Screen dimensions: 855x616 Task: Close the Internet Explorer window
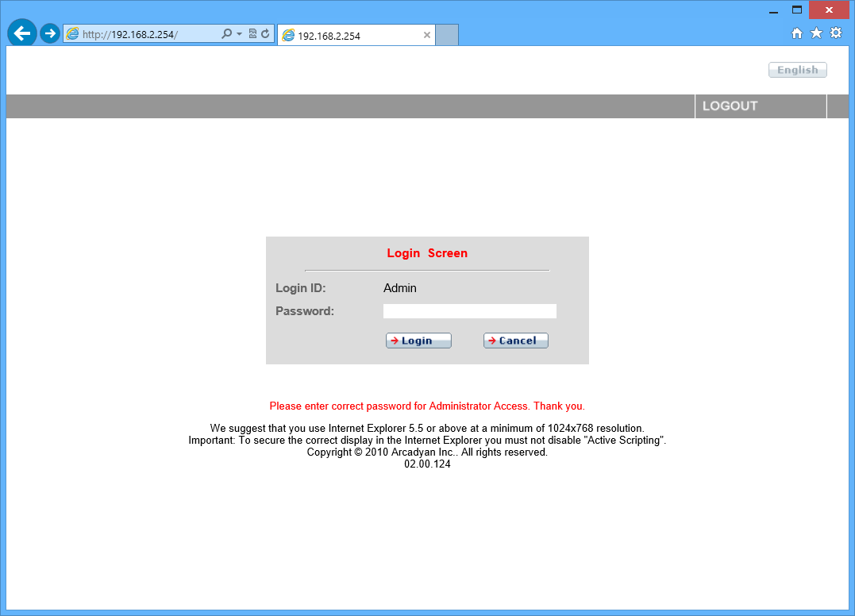pyautogui.click(x=829, y=10)
